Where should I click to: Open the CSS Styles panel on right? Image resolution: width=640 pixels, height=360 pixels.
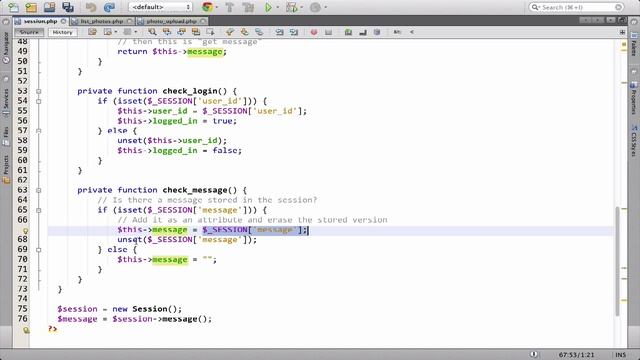point(633,141)
